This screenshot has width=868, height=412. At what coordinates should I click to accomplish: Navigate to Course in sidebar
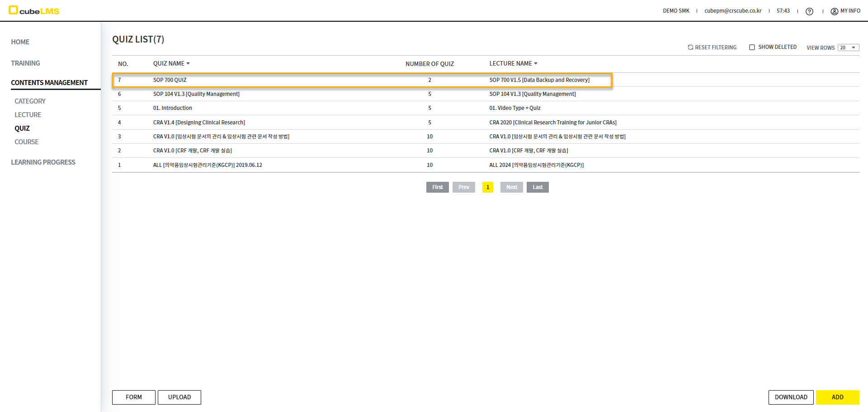[x=26, y=142]
